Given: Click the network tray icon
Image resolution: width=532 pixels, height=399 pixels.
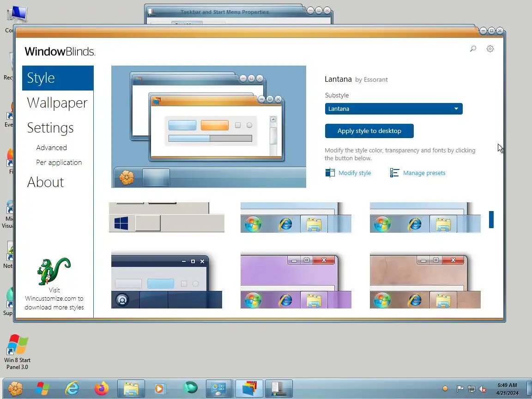Looking at the screenshot, I should point(471,389).
